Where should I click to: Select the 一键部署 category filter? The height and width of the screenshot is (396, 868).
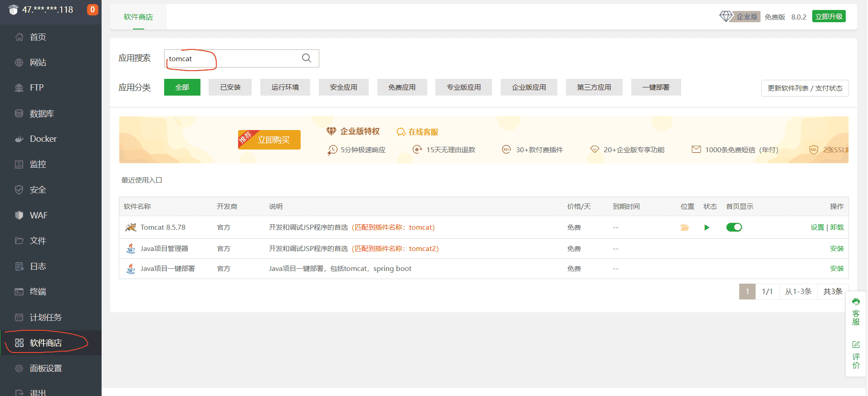[x=656, y=87]
